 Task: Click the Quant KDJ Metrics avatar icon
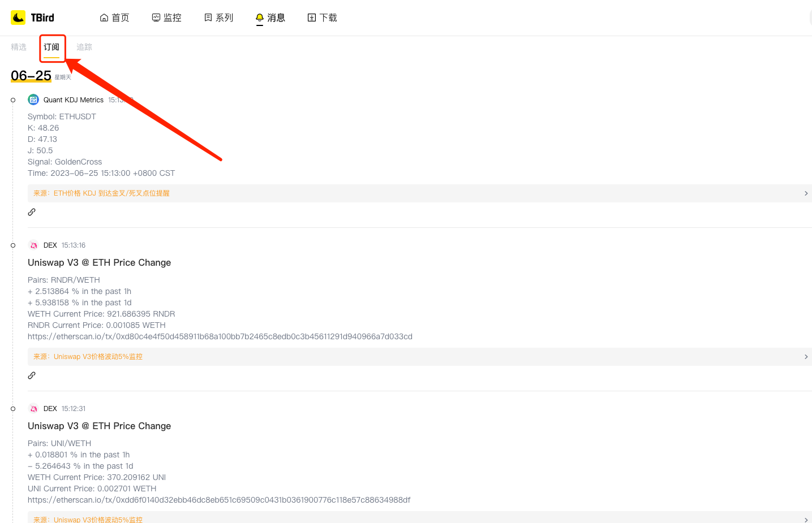point(33,100)
